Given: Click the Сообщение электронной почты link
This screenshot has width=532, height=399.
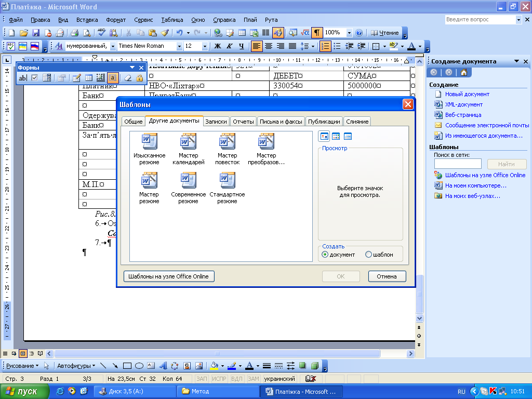Looking at the screenshot, I should point(487,125).
